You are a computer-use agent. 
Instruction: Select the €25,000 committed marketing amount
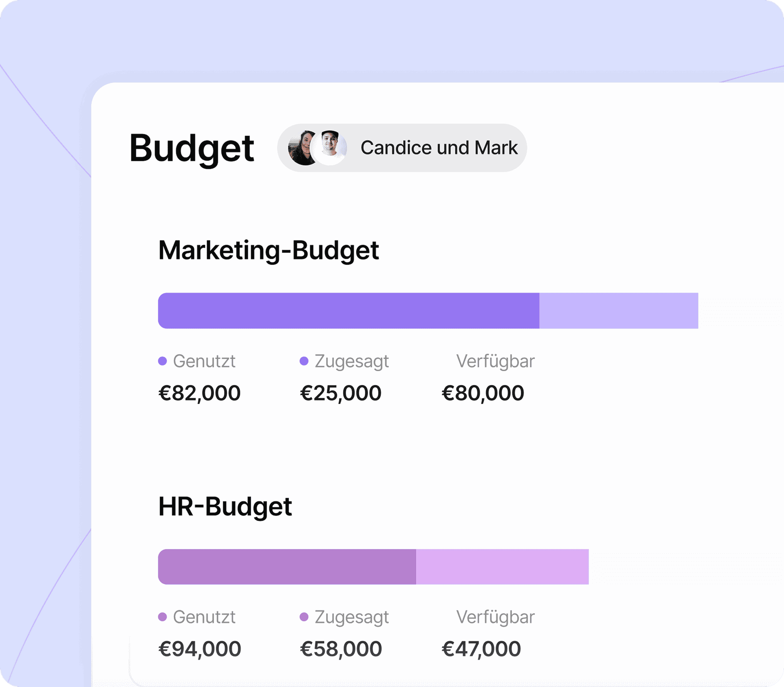pyautogui.click(x=341, y=393)
